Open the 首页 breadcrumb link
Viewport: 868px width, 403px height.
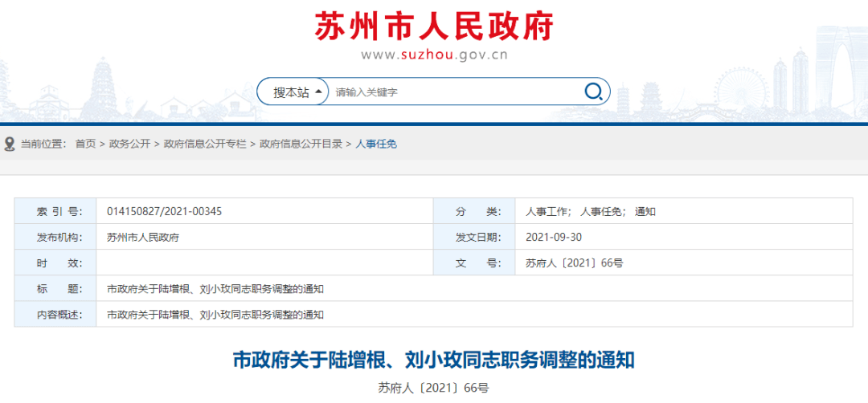(85, 145)
